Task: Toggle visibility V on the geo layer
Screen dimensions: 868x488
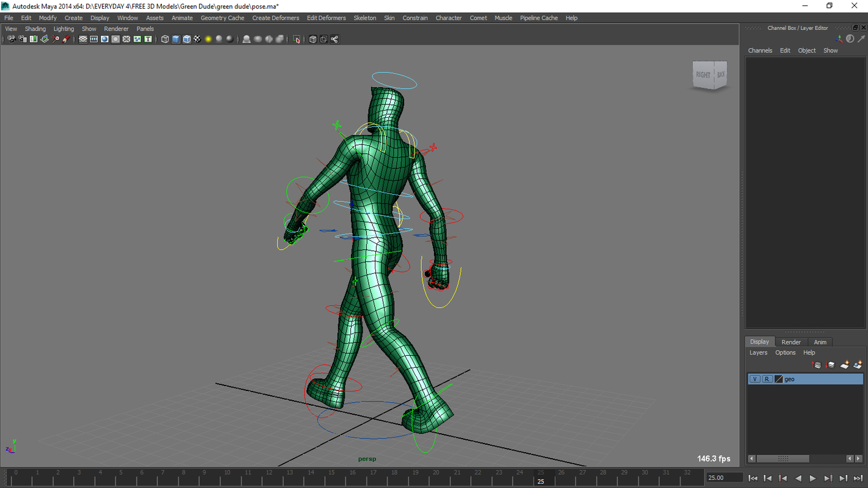Action: coord(754,379)
